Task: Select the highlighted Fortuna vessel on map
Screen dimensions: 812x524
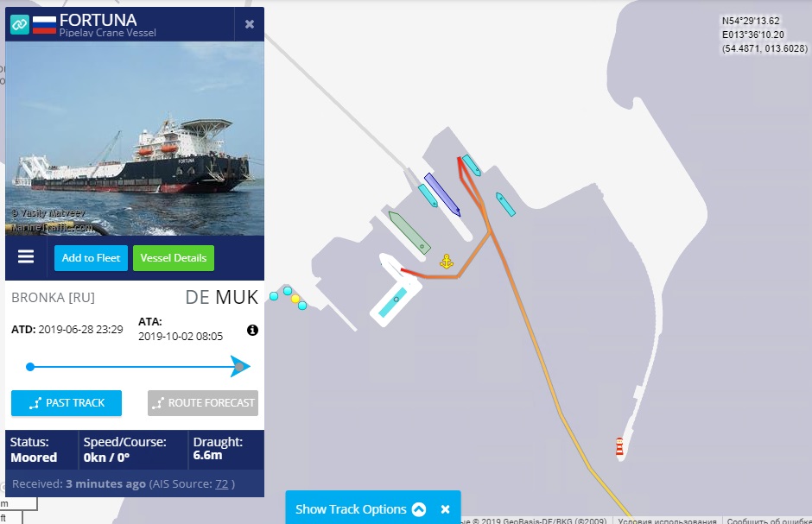Action: click(x=394, y=303)
